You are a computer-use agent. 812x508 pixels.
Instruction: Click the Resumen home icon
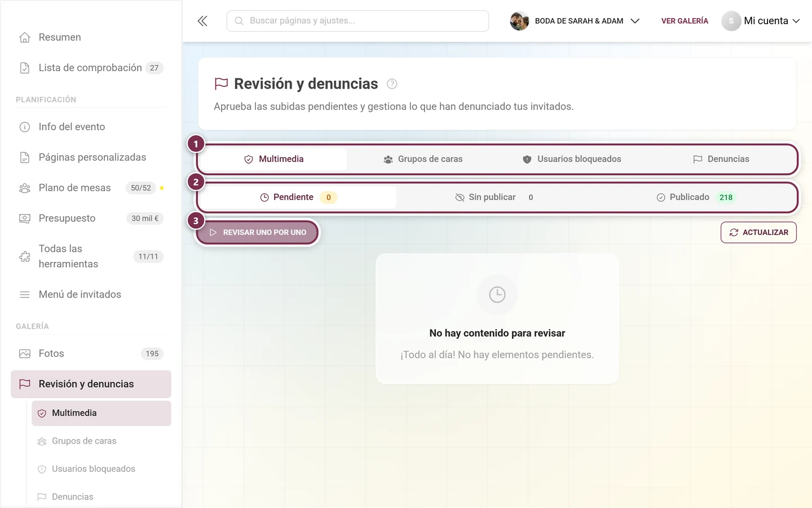25,37
